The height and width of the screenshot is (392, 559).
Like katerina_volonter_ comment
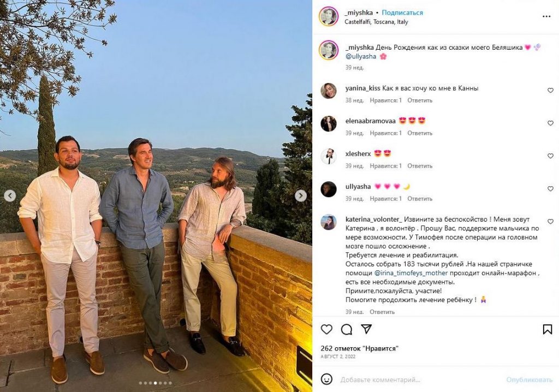click(550, 222)
